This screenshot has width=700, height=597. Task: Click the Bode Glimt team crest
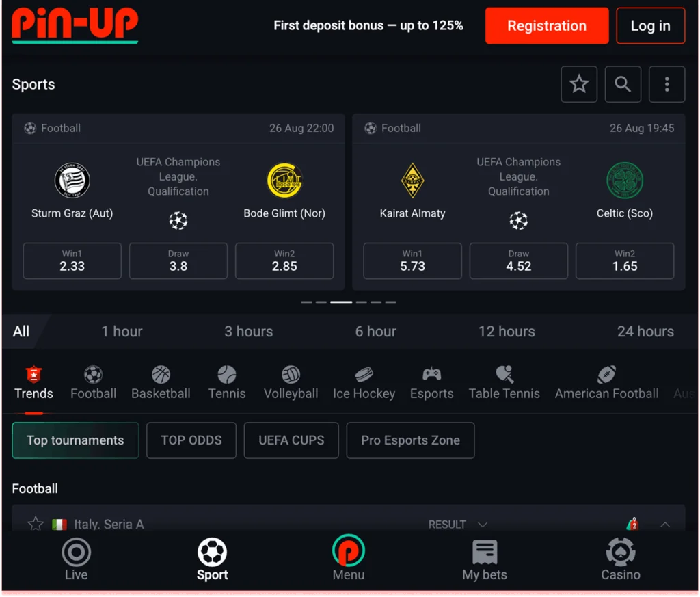pyautogui.click(x=284, y=181)
